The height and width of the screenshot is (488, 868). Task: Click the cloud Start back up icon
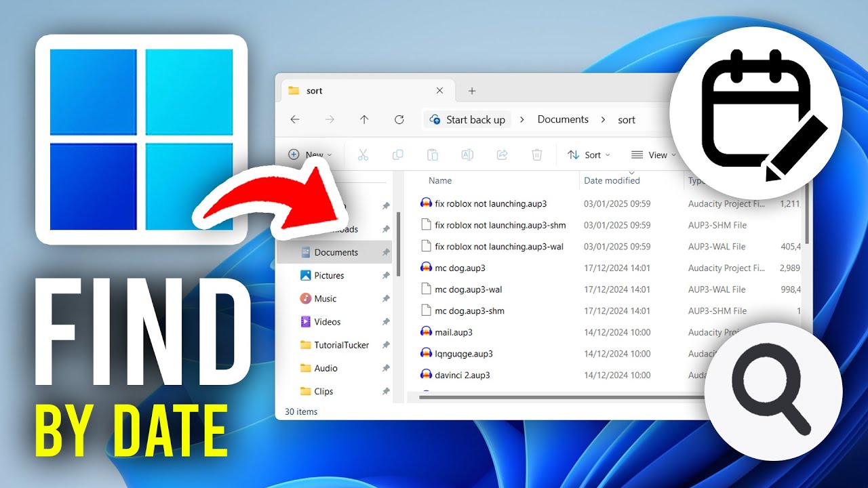tap(435, 119)
